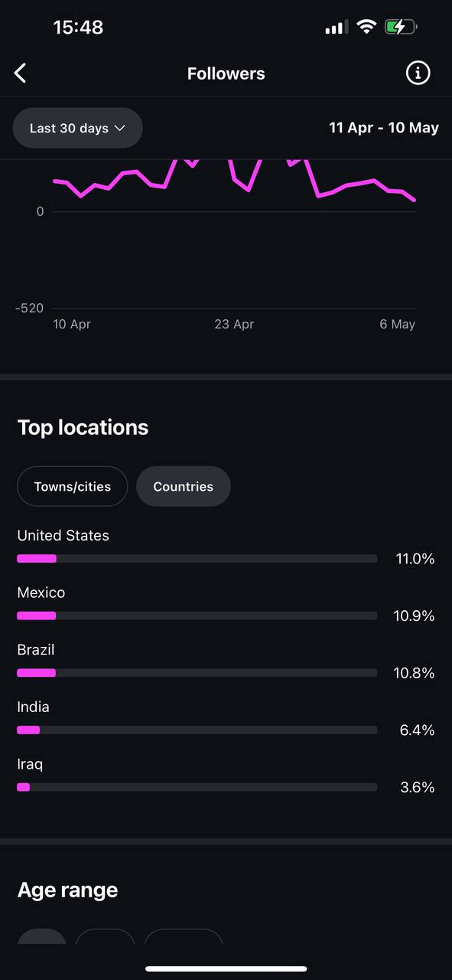Tap the India location bar
This screenshot has height=980, width=452.
coord(197,730)
